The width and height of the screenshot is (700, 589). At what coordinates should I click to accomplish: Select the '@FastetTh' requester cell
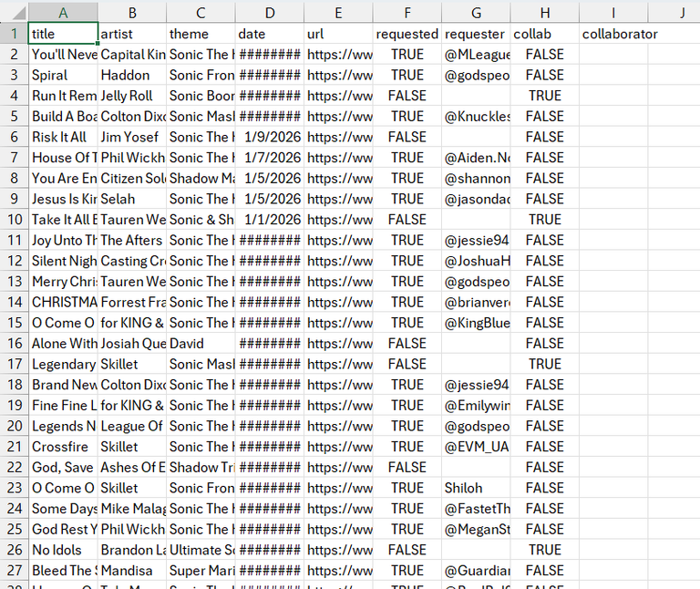tap(476, 509)
